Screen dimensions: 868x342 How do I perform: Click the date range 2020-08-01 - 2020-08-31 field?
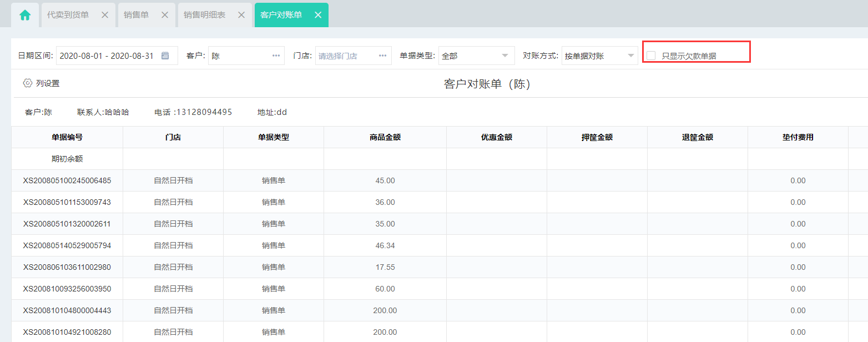117,56
